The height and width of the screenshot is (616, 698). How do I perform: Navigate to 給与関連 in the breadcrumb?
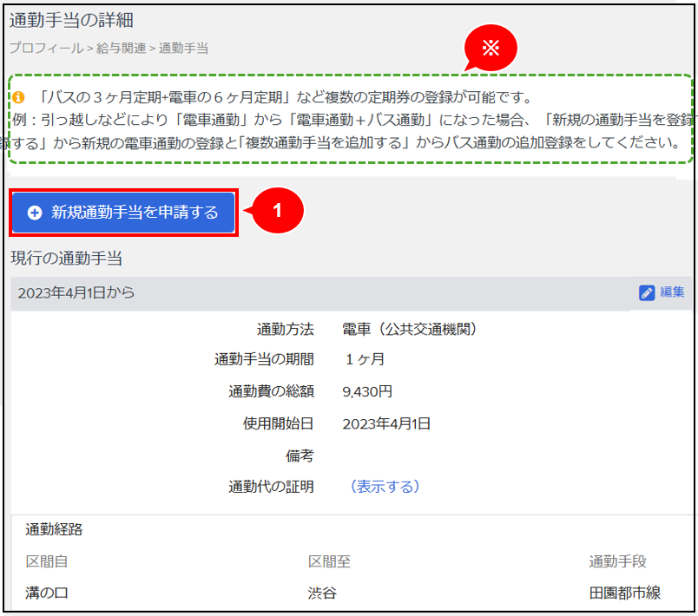pyautogui.click(x=122, y=48)
